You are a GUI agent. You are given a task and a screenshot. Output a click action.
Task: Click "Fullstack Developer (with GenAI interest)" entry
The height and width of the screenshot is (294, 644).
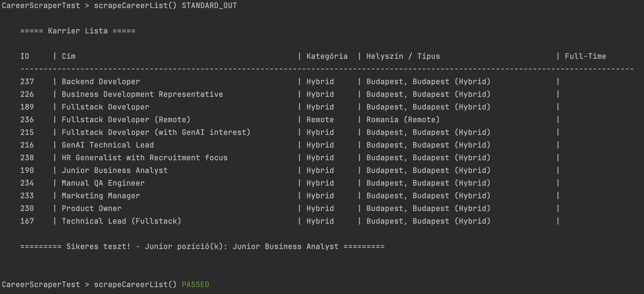click(x=156, y=132)
